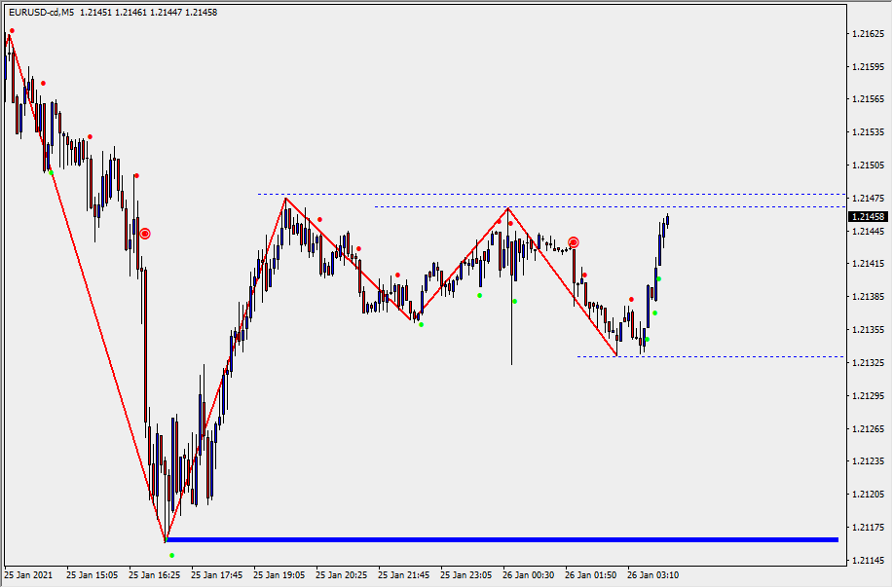Click the red circled marker near 25 Jan 16:25

point(145,234)
